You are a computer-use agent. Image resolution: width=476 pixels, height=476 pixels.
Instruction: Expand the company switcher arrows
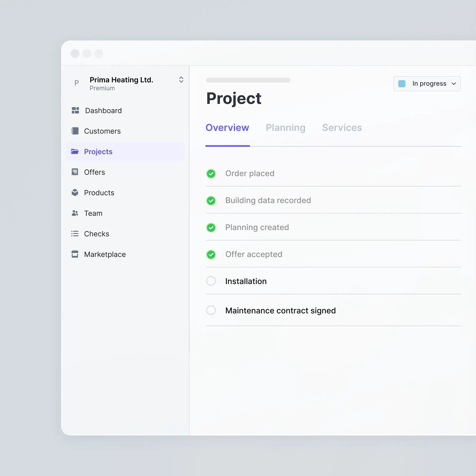(x=181, y=80)
